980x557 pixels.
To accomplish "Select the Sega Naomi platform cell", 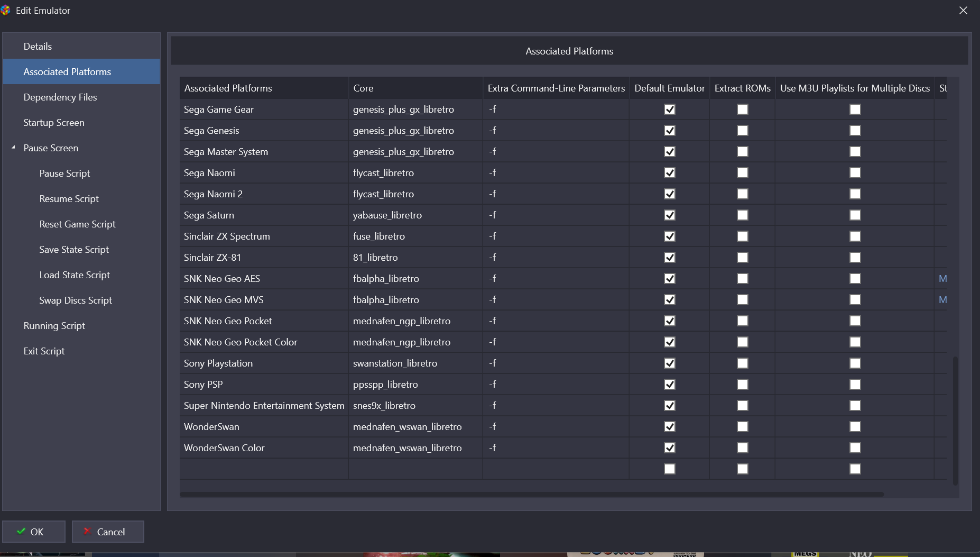I will coord(264,172).
